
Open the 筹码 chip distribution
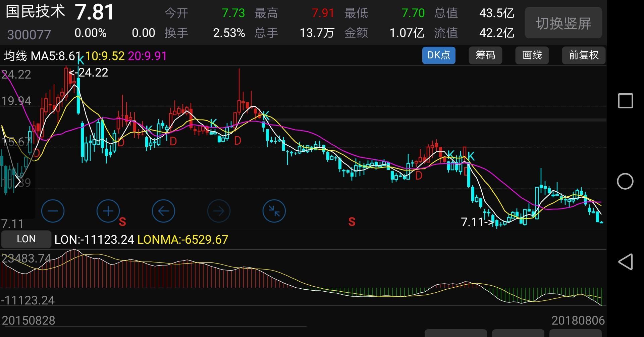tap(485, 55)
